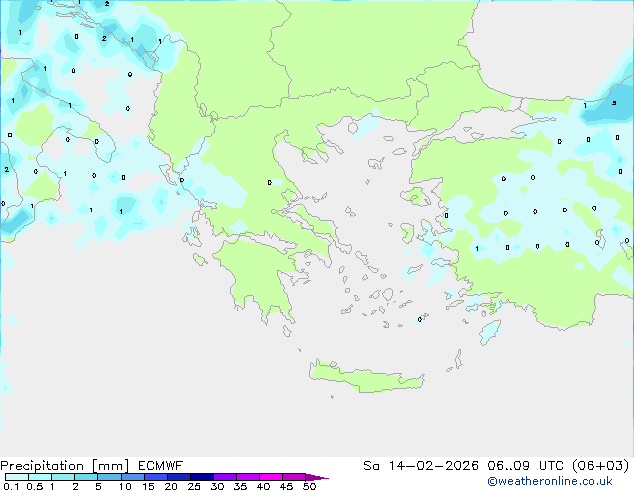Click the legend tick label "25"

coord(194,486)
